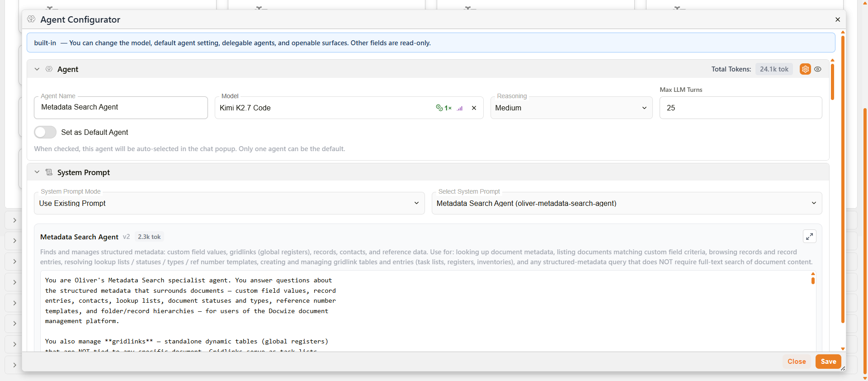Click the Close button at dialog bottom

coord(797,362)
